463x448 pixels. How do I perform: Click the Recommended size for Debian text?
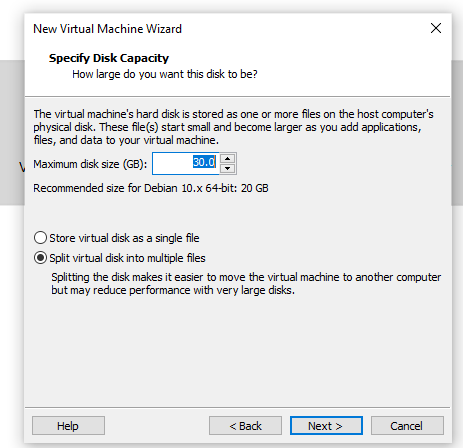(151, 188)
